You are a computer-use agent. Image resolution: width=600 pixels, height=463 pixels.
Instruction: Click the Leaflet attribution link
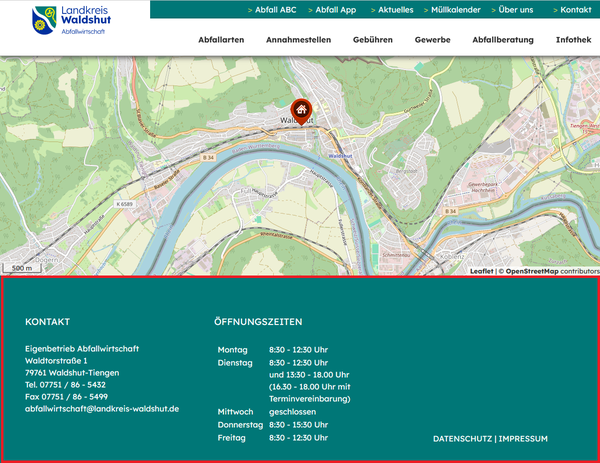point(481,271)
